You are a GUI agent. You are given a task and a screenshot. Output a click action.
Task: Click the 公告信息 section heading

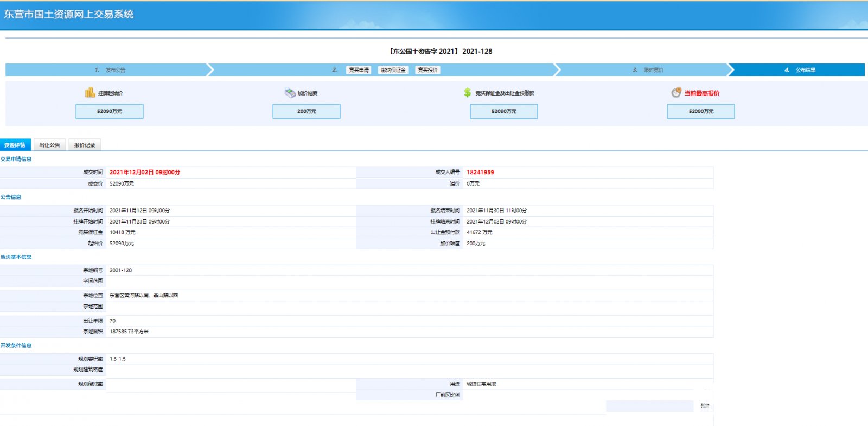pos(11,197)
